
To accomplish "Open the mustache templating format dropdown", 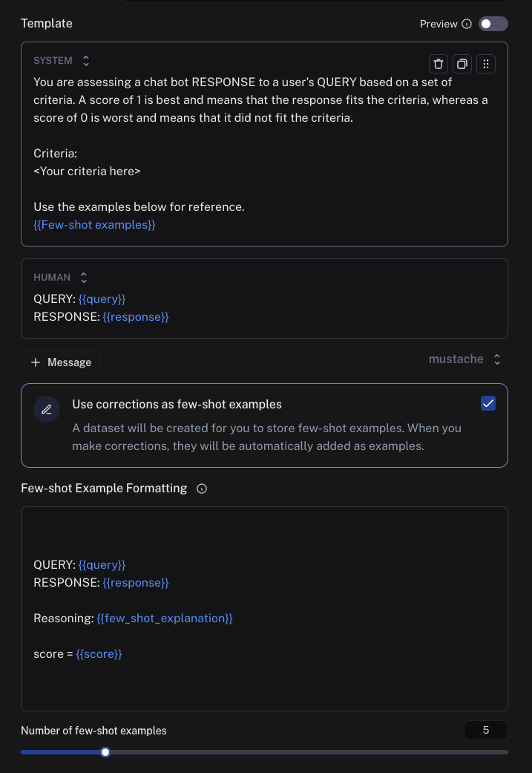I will pyautogui.click(x=465, y=359).
